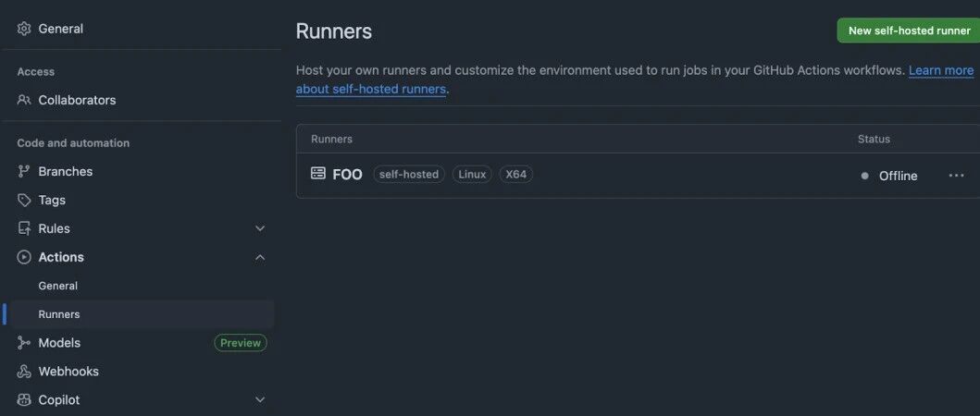Click the Collaborators people icon
Image resolution: width=980 pixels, height=416 pixels.
coord(24,100)
